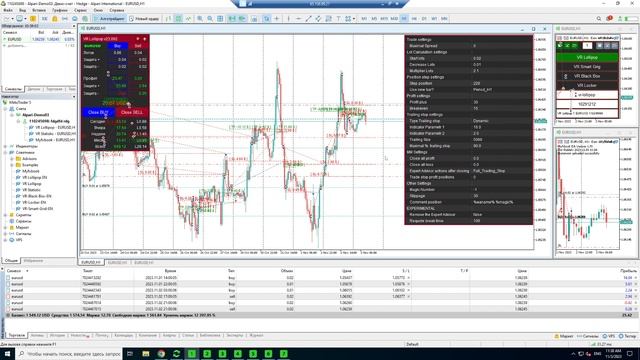Open the new chart dropdown arrow

click(13, 19)
